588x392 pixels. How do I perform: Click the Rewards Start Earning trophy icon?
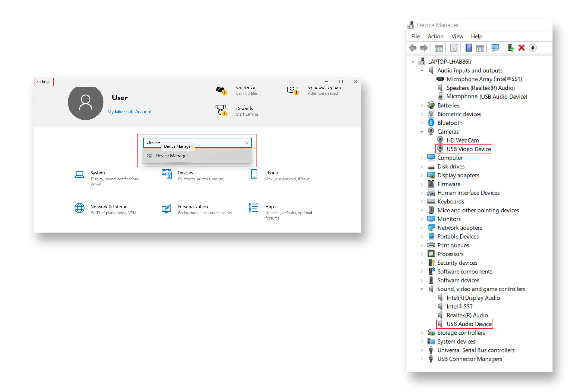click(221, 110)
